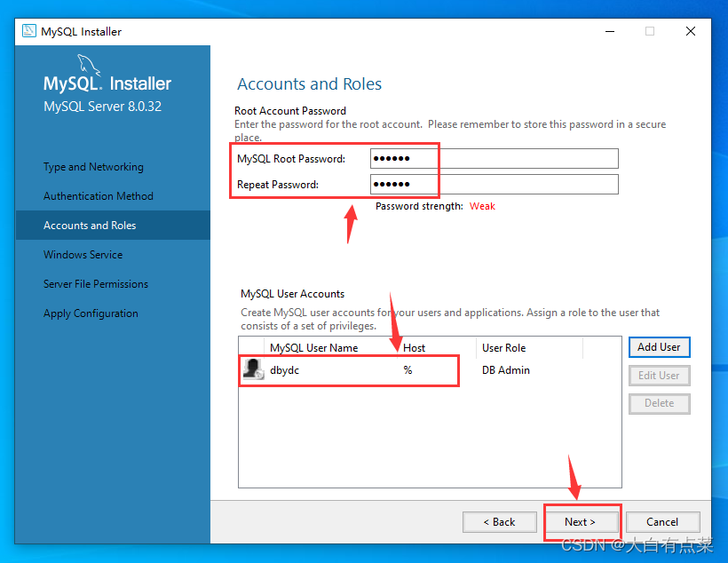This screenshot has height=563, width=728.
Task: Click the Root Account Password section heading
Action: point(290,111)
